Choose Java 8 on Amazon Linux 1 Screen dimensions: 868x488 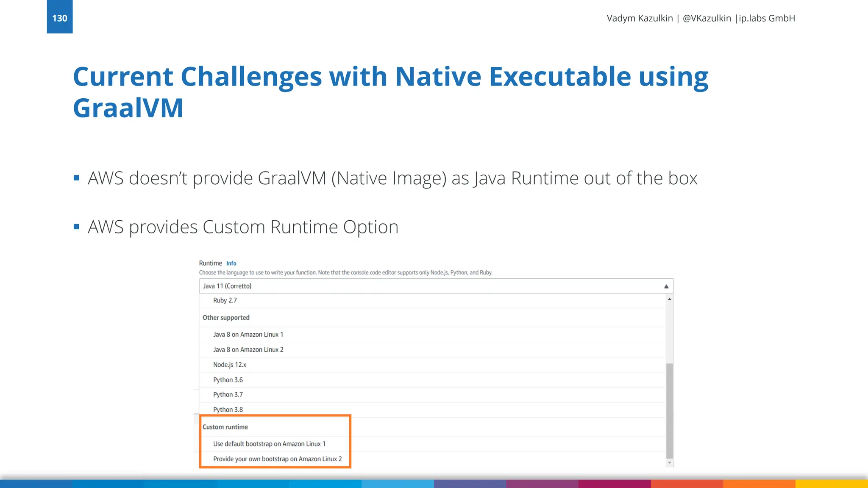tap(248, 335)
